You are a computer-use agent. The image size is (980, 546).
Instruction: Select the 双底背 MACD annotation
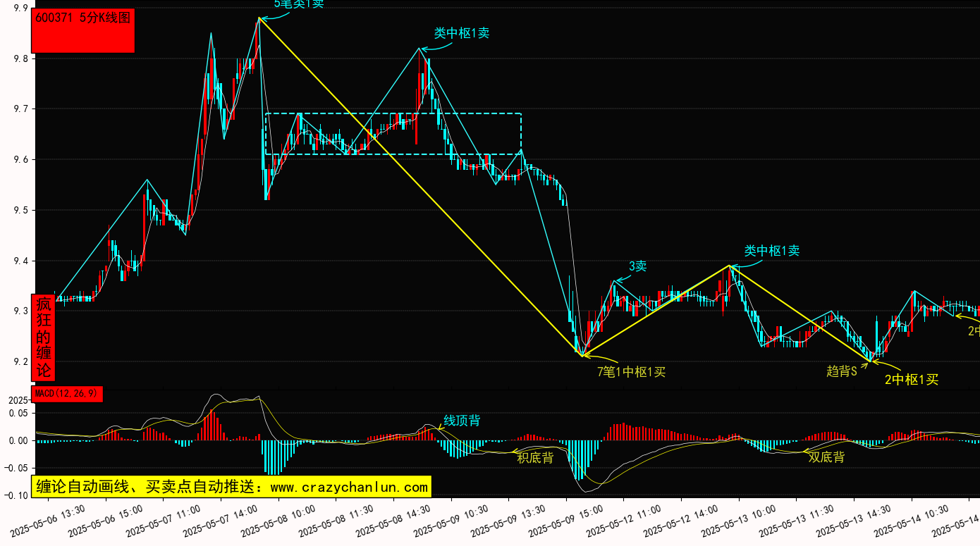coord(826,457)
